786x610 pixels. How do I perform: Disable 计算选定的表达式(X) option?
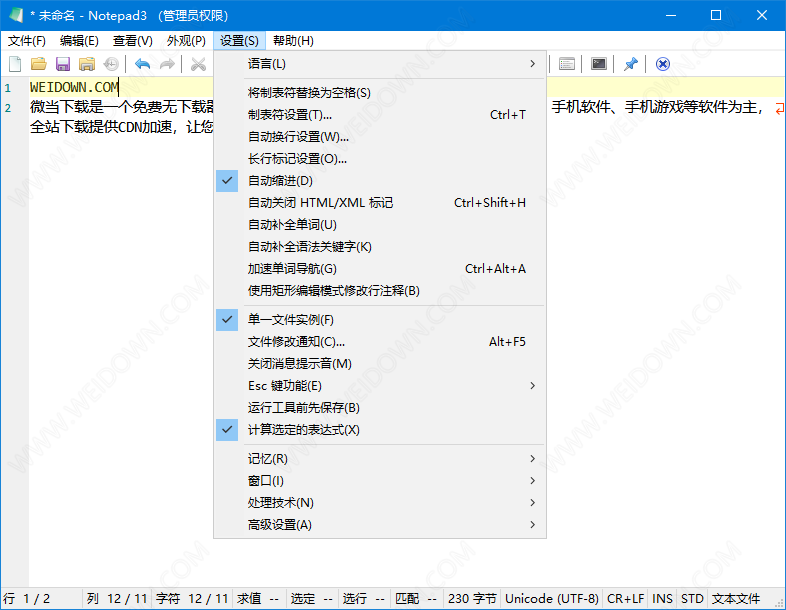(303, 430)
